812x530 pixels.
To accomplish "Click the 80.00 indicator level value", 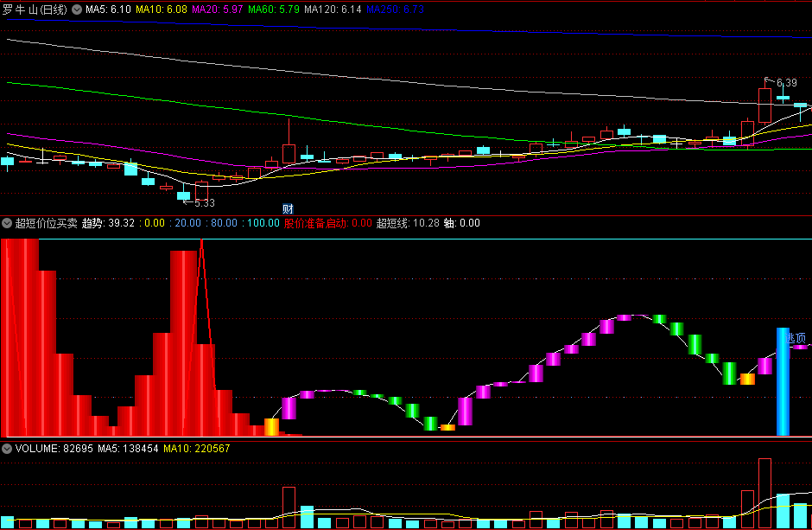I will 224,223.
